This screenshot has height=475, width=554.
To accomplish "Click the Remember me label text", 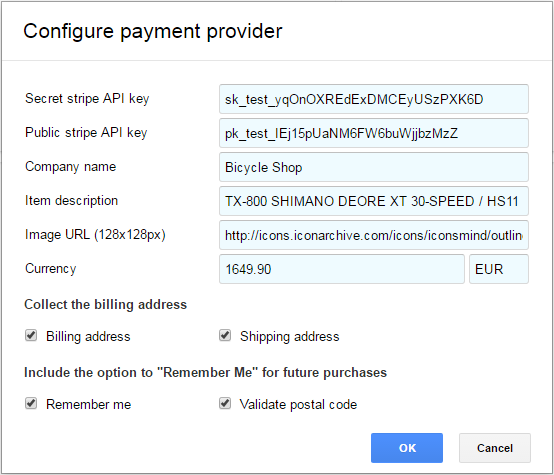I will tap(89, 404).
